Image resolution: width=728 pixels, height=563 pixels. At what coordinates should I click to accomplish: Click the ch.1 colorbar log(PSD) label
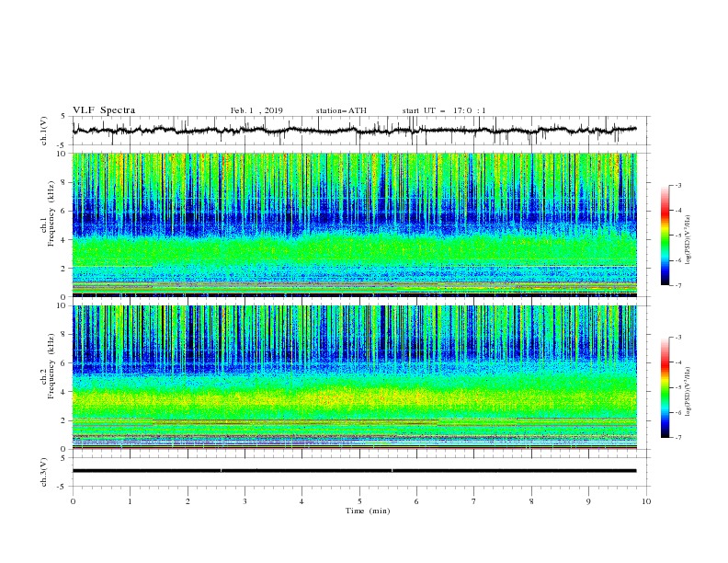point(688,240)
